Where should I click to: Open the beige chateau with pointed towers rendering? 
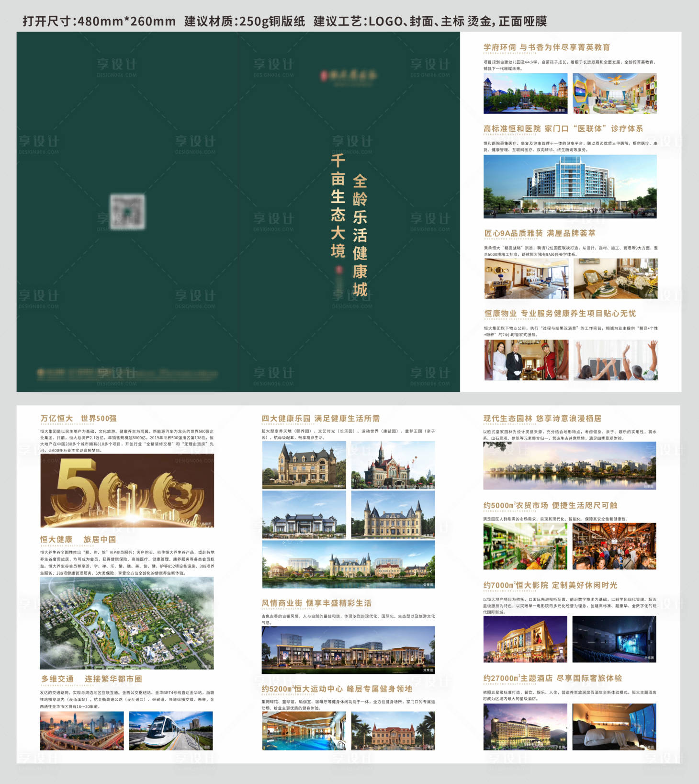(393, 514)
